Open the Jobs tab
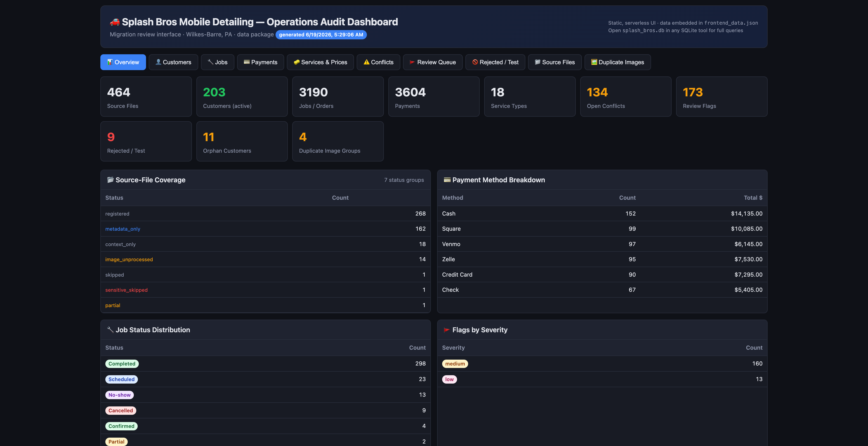 point(217,62)
